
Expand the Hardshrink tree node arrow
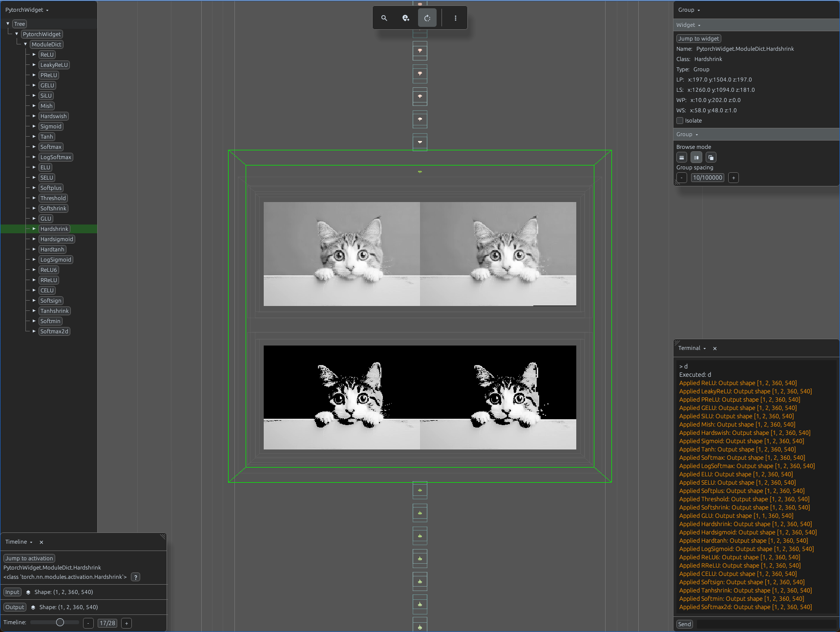click(x=34, y=229)
